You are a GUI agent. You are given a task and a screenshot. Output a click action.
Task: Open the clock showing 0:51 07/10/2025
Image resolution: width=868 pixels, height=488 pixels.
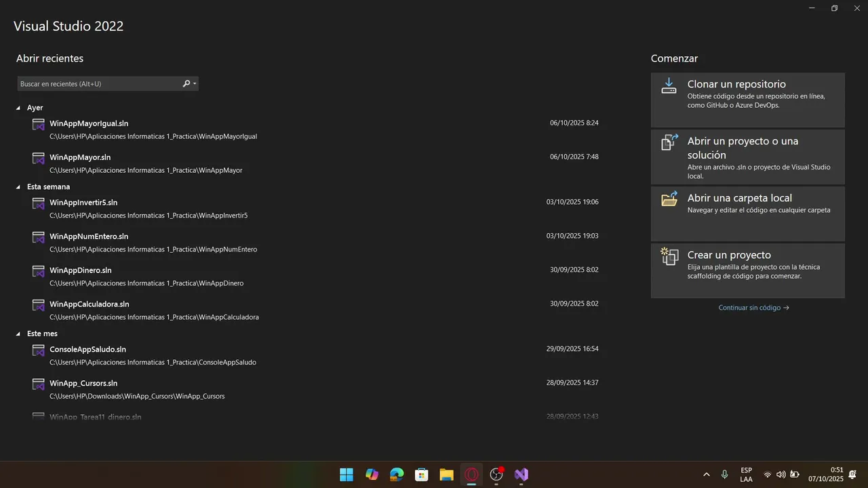826,474
